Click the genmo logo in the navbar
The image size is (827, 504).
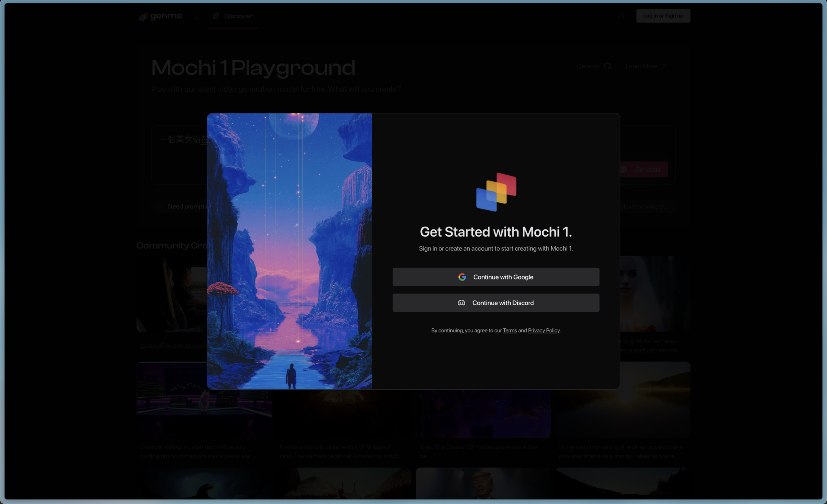160,16
